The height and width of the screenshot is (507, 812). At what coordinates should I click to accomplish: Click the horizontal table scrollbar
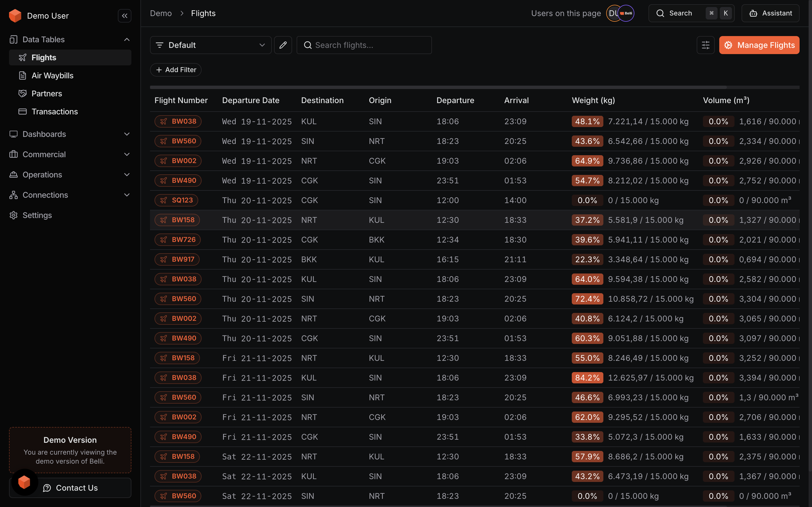tap(438, 87)
